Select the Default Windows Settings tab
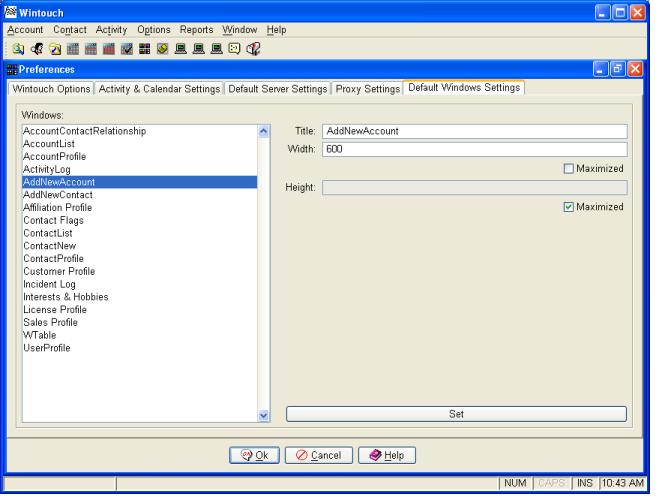 click(x=464, y=87)
